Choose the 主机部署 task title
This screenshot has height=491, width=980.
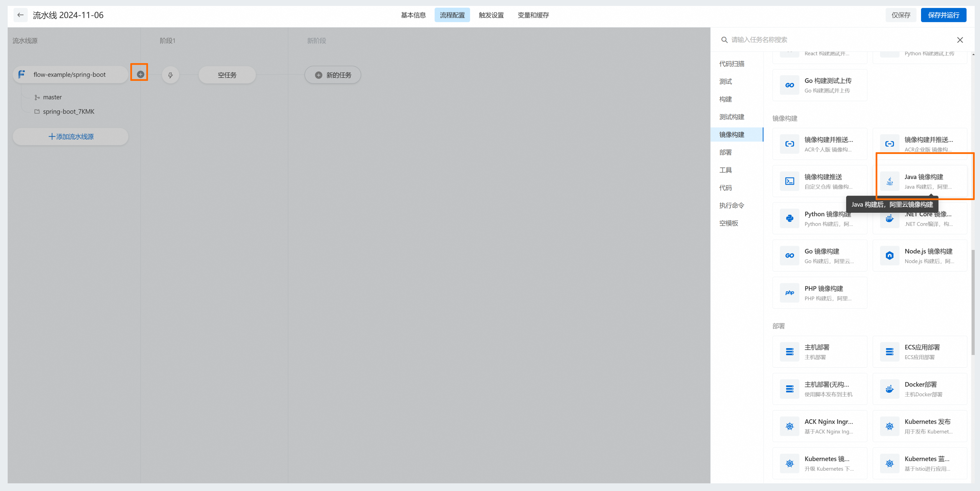[817, 347]
